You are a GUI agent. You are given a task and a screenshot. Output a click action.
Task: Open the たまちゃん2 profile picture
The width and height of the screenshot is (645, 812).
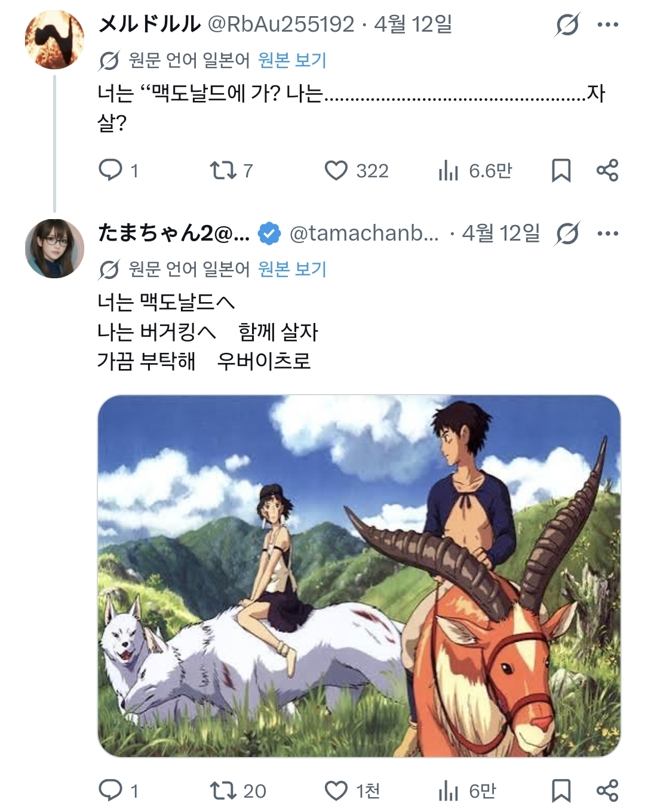tap(54, 248)
